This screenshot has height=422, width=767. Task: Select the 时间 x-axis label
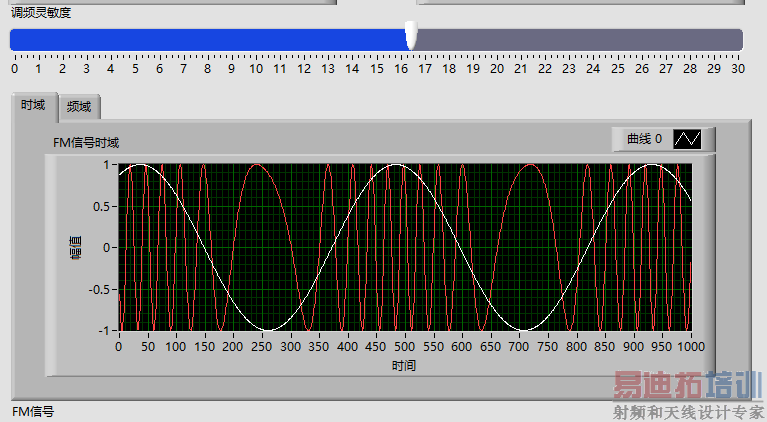pyautogui.click(x=404, y=365)
